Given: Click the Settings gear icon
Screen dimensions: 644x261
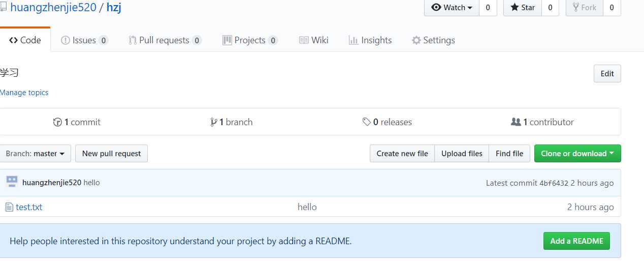Looking at the screenshot, I should (x=416, y=40).
